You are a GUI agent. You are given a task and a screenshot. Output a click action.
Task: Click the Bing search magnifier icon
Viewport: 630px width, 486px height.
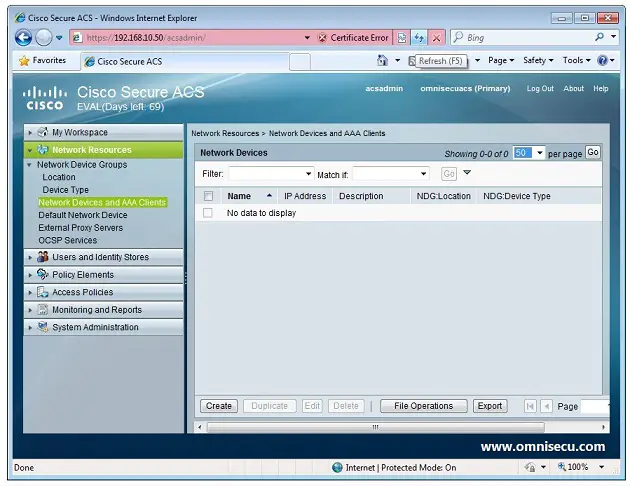click(x=599, y=37)
